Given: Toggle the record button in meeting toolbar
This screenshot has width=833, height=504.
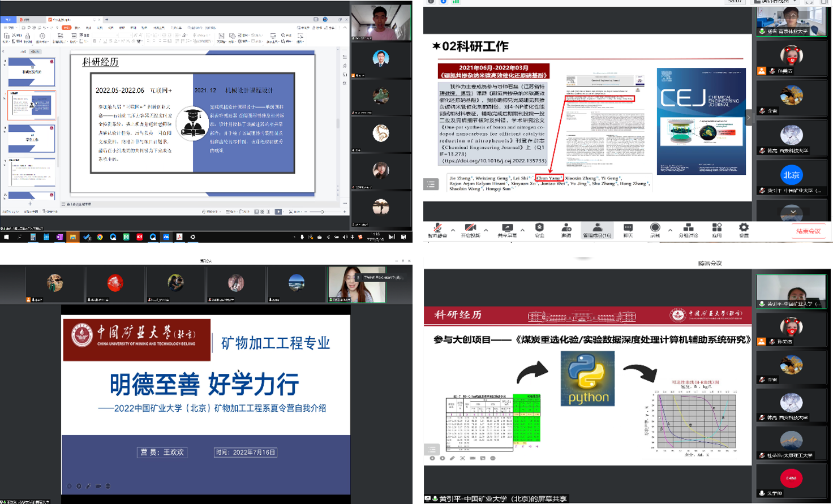Looking at the screenshot, I should click(x=655, y=229).
